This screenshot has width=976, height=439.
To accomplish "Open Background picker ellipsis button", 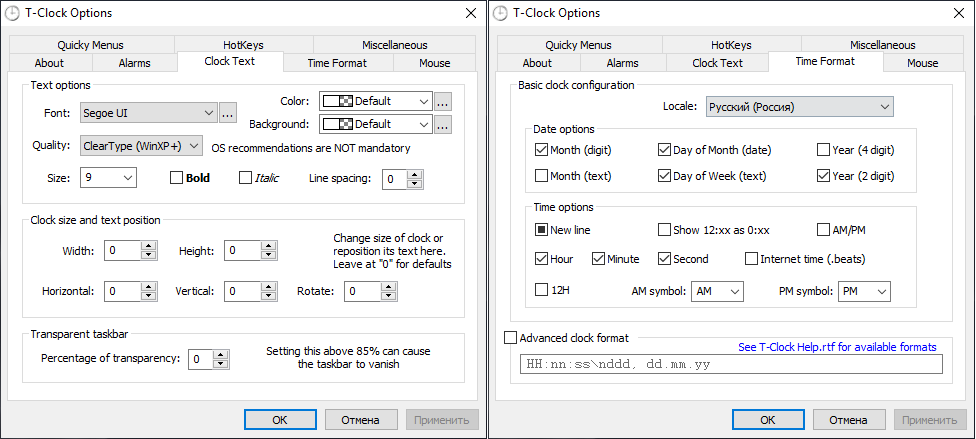I will point(443,125).
